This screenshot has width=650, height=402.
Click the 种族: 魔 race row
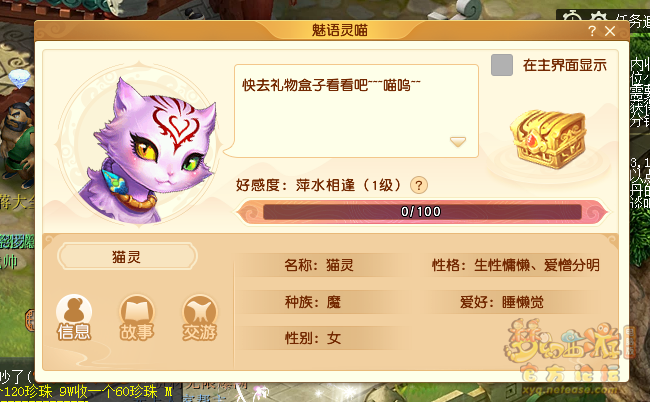313,302
